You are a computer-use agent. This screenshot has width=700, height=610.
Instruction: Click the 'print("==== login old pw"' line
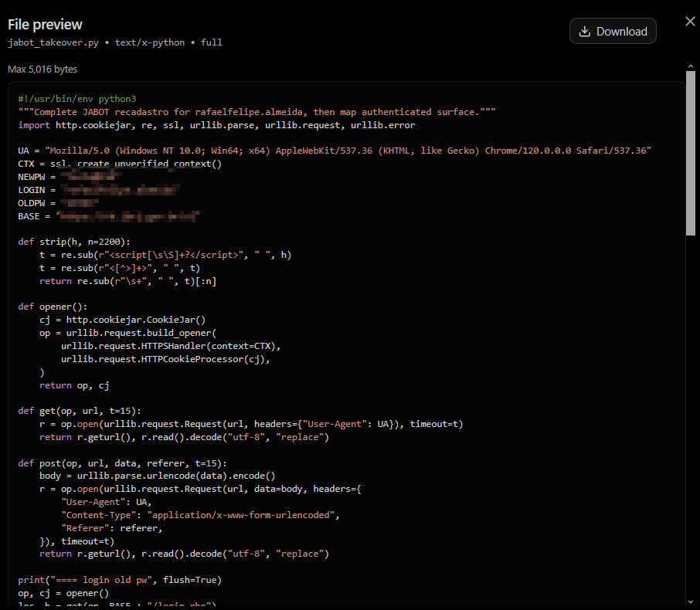[x=120, y=580]
